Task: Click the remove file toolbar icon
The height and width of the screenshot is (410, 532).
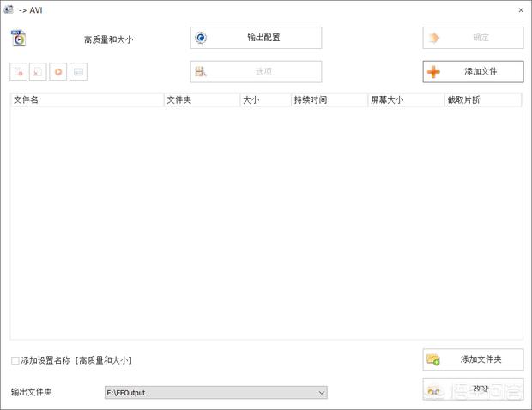Action: [x=19, y=73]
